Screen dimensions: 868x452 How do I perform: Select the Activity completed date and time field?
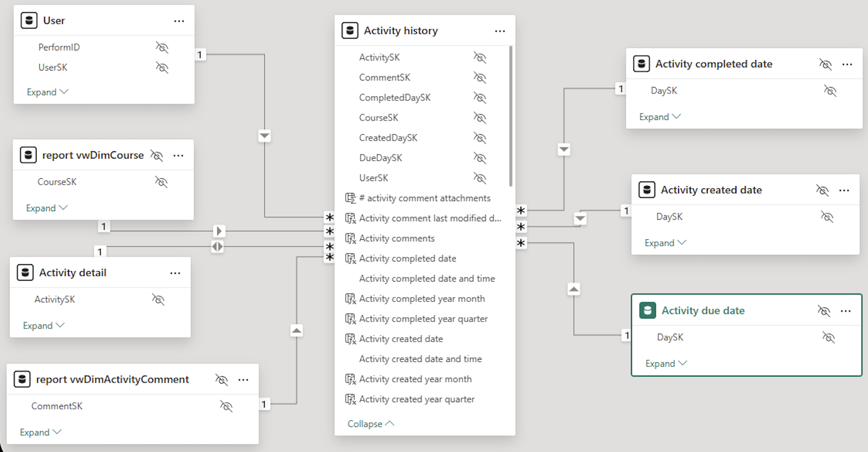pyautogui.click(x=427, y=279)
